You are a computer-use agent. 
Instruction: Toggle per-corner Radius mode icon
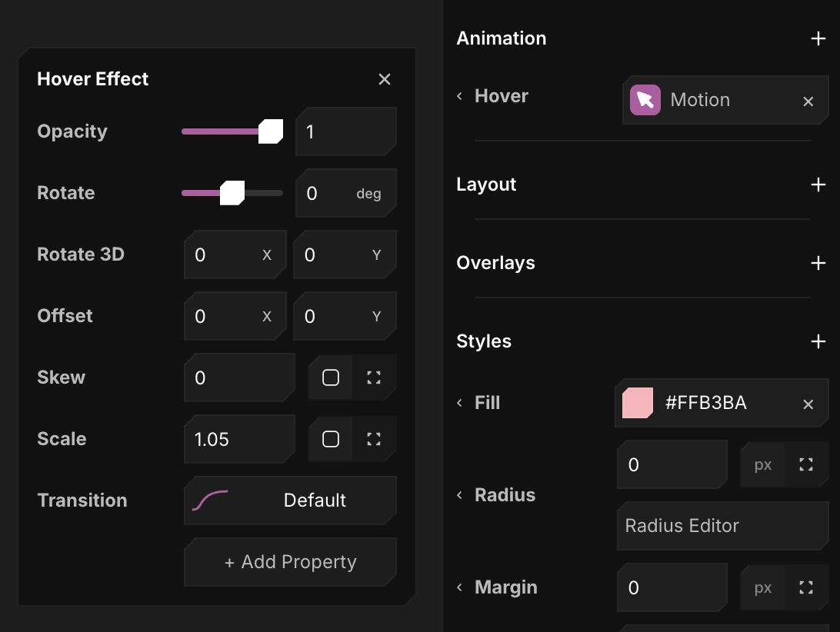coord(805,464)
